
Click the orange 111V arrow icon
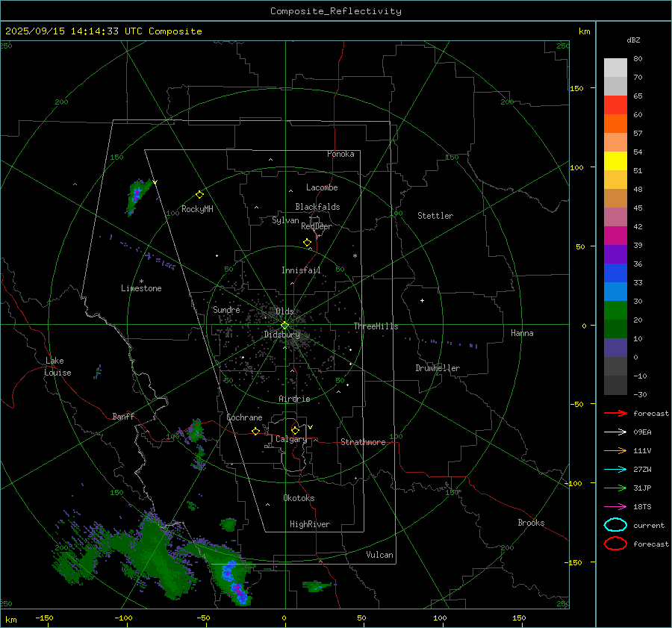(615, 450)
